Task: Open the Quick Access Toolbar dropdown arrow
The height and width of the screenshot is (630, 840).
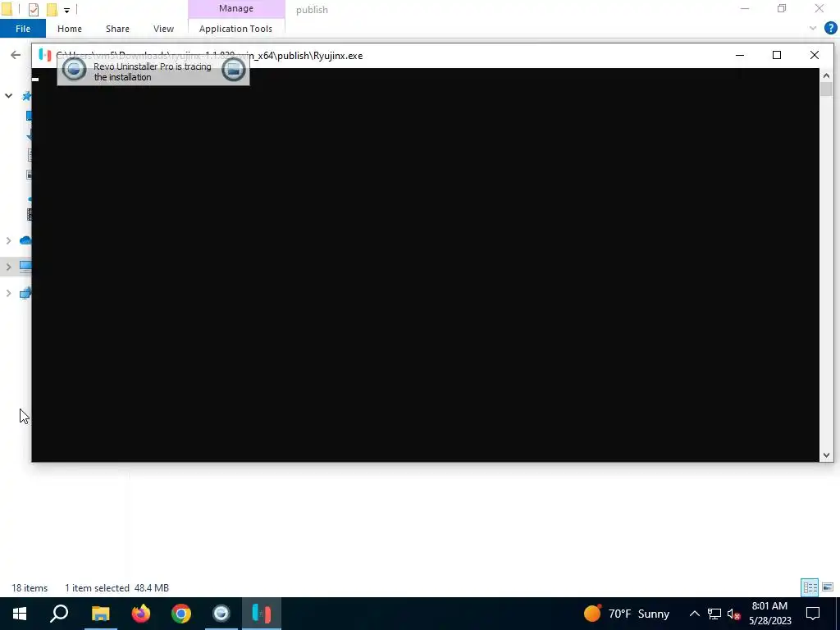Action: (x=66, y=10)
